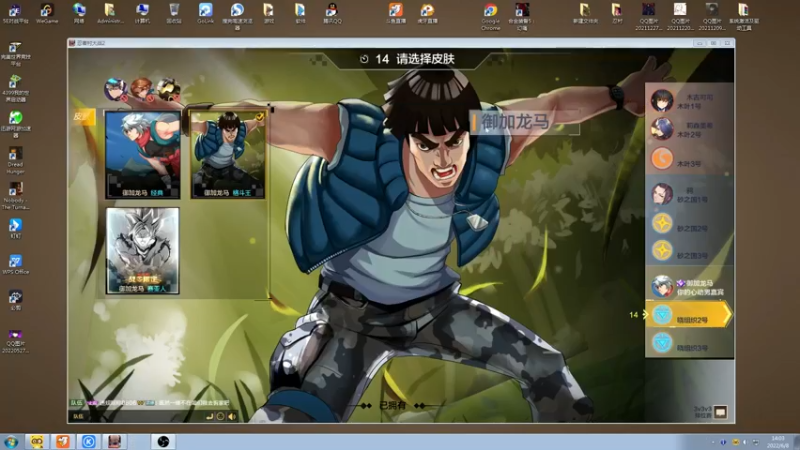Screen dimensions: 800x450
Task: Click the 请选择皮肤 title text
Action: pyautogui.click(x=425, y=59)
